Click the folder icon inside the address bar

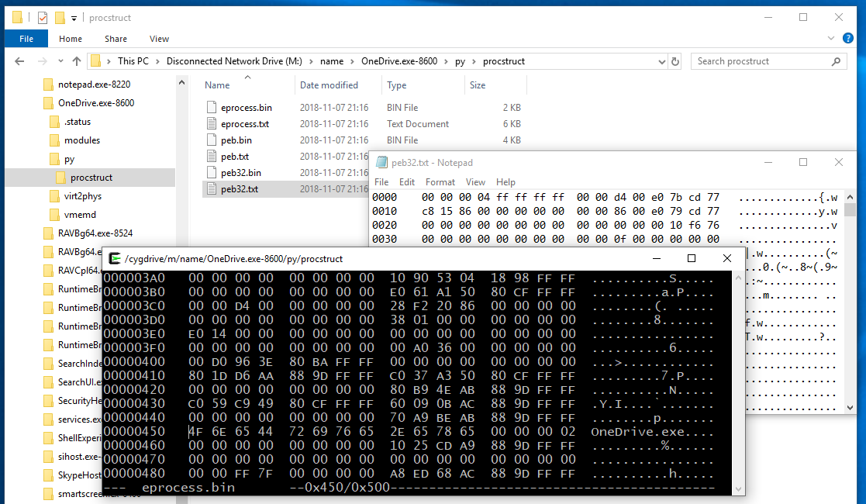click(x=95, y=60)
